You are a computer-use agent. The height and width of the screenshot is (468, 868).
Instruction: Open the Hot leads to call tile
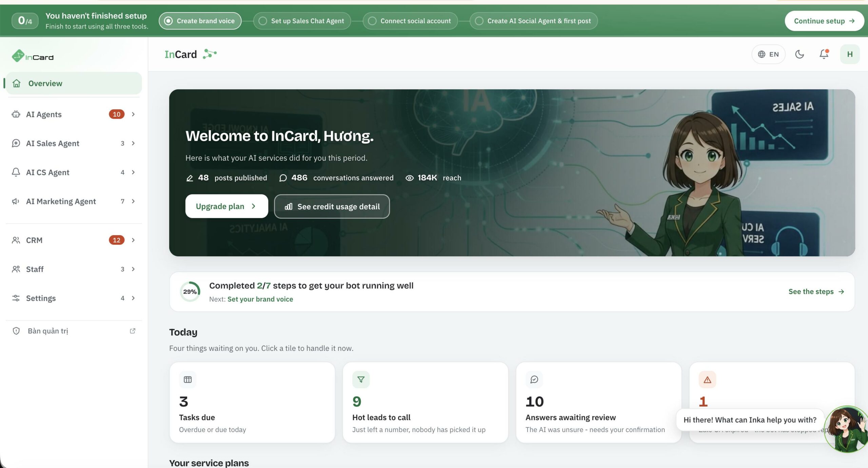[x=425, y=403]
